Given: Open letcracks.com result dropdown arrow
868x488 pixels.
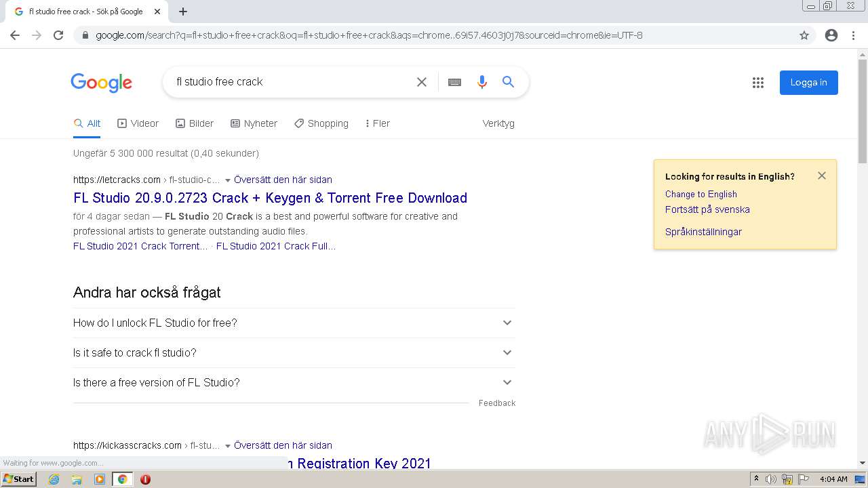Looking at the screenshot, I should [228, 180].
